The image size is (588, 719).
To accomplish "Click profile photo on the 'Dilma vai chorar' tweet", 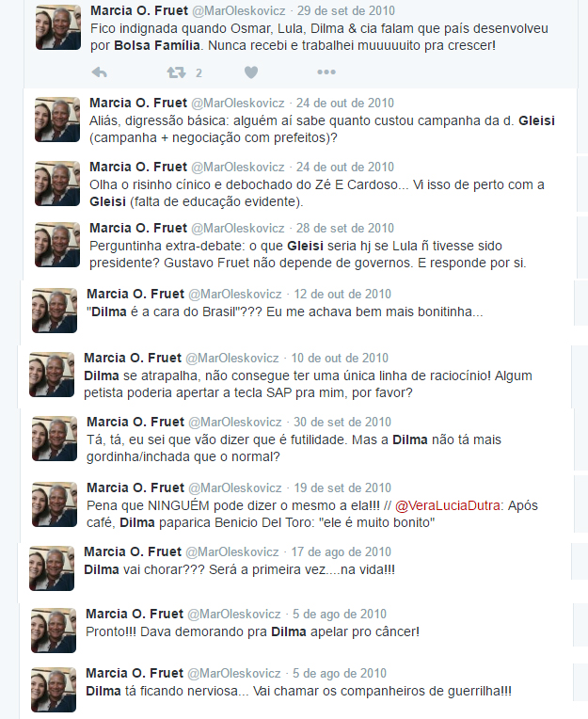I will [52, 568].
